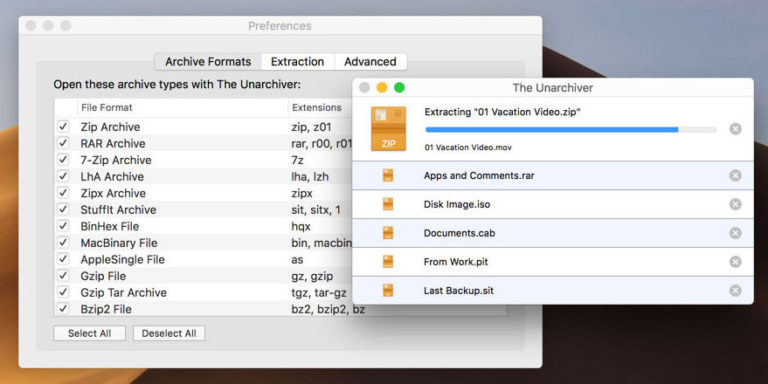
Task: Switch to the Archive Formats tab
Action: 208,62
